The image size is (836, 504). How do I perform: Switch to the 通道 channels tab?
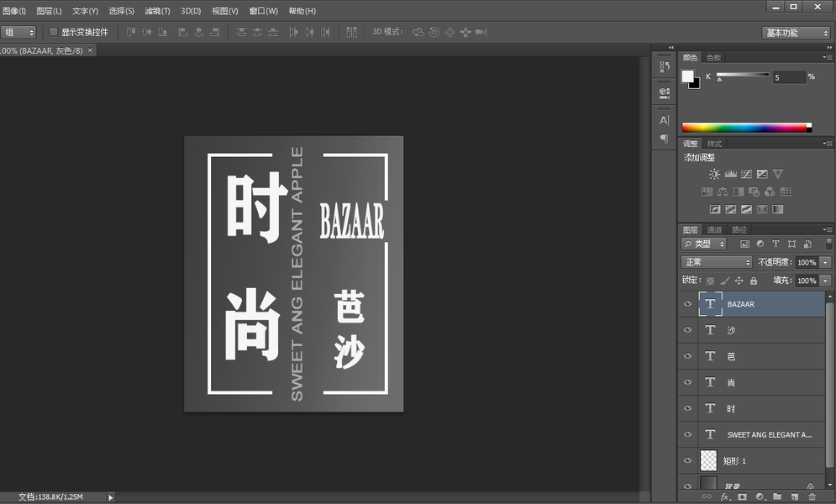click(x=714, y=229)
